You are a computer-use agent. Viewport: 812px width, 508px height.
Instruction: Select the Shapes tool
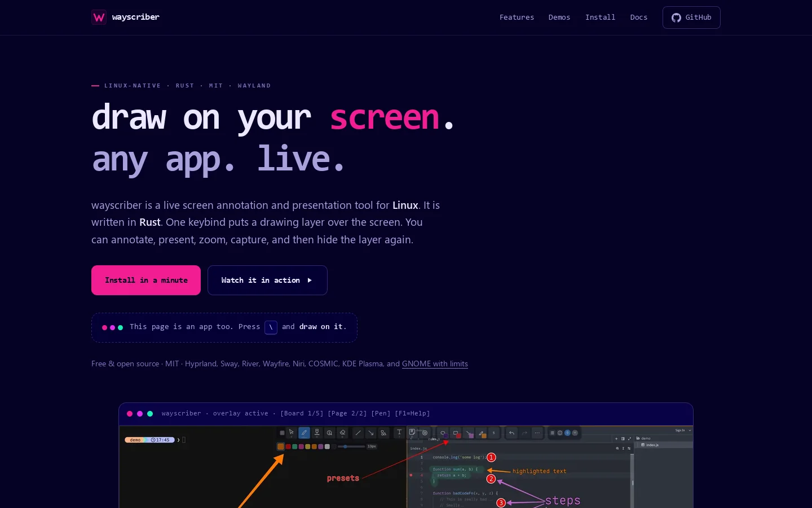click(383, 433)
